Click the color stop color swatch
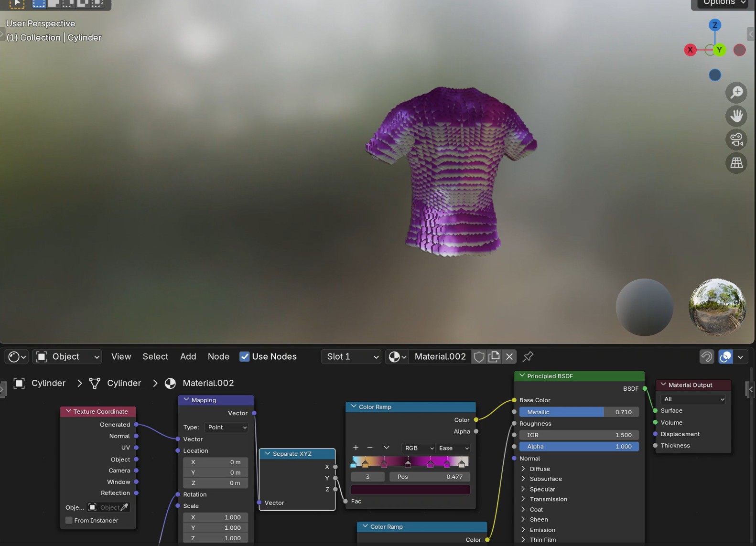This screenshot has height=546, width=756. [410, 490]
